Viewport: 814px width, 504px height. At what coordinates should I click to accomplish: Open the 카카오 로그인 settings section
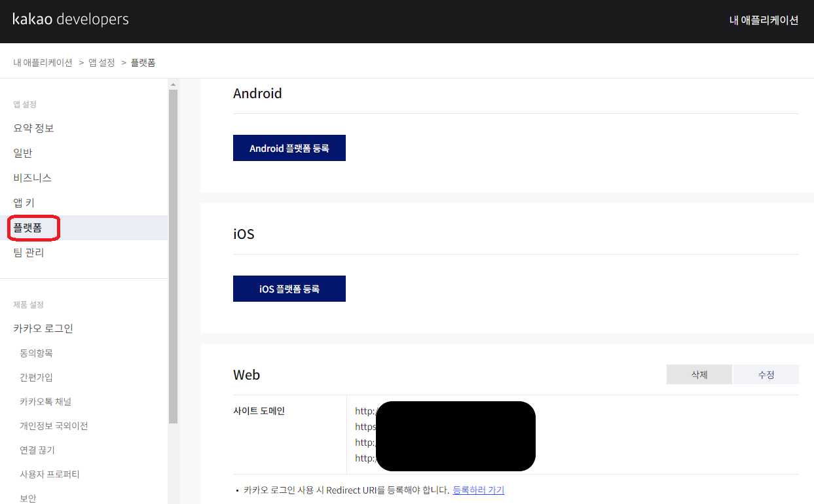43,329
